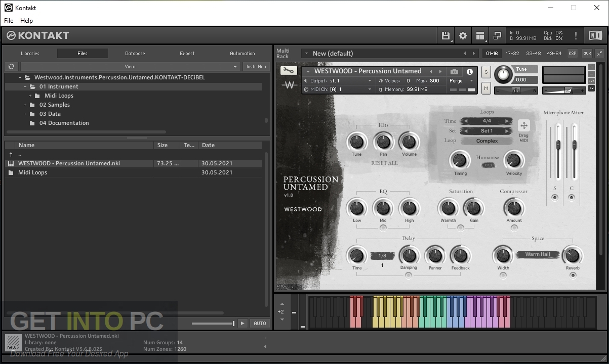Click RESET ALL under Hits
Image resolution: width=609 pixels, height=364 pixels.
tap(385, 163)
